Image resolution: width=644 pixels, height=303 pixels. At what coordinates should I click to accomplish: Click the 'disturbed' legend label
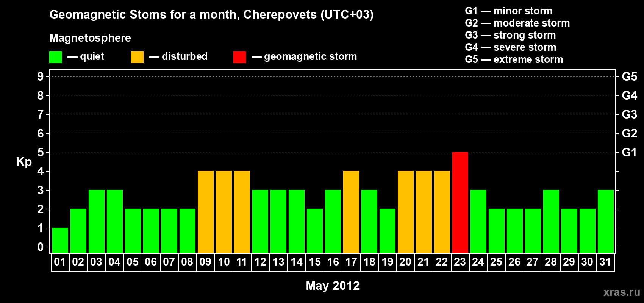tap(184, 56)
